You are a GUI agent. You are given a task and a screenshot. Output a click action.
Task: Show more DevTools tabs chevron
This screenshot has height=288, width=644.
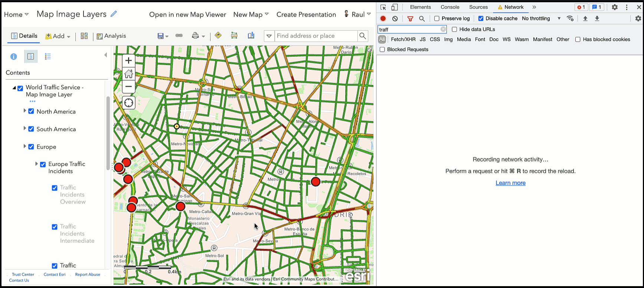tap(534, 7)
